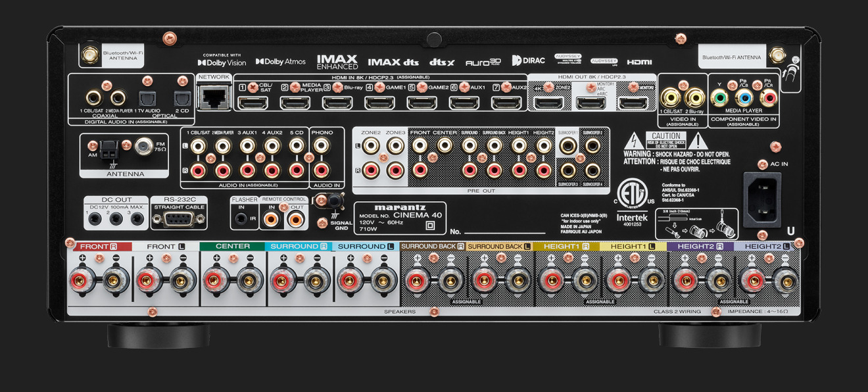Click the DIRAC logo
The height and width of the screenshot is (392, 868).
tap(528, 61)
